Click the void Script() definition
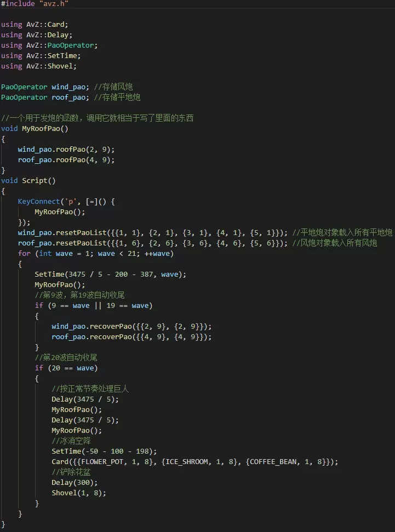This screenshot has width=395, height=532. 28,180
